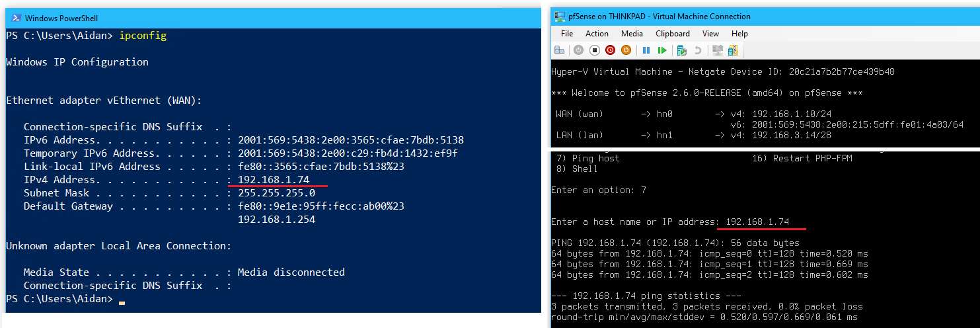The width and height of the screenshot is (980, 328).
Task: Create a checkpoint using the toolbar icon
Action: [682, 50]
